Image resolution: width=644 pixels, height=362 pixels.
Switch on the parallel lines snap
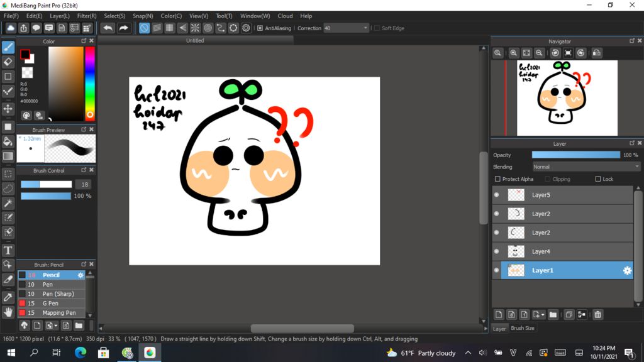(157, 28)
